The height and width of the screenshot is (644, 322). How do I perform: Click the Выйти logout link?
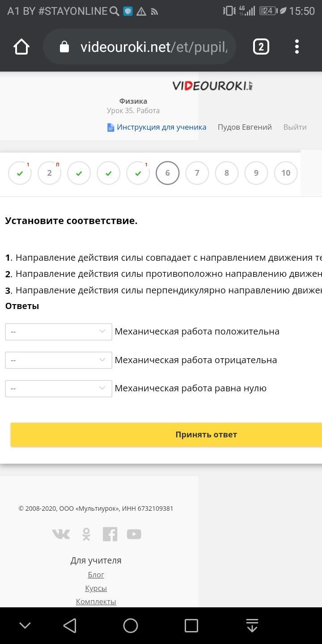point(295,127)
